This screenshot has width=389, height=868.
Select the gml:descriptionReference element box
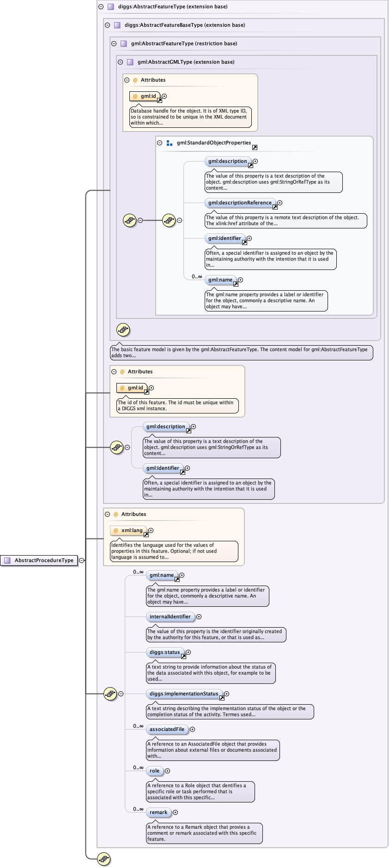pos(240,203)
